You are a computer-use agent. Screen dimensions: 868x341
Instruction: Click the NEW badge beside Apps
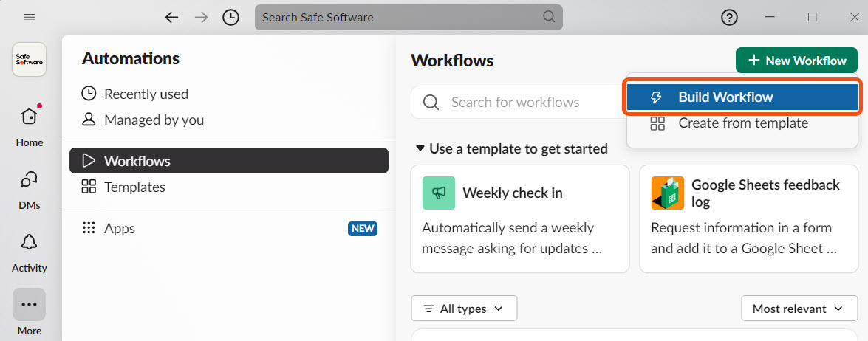pos(363,229)
